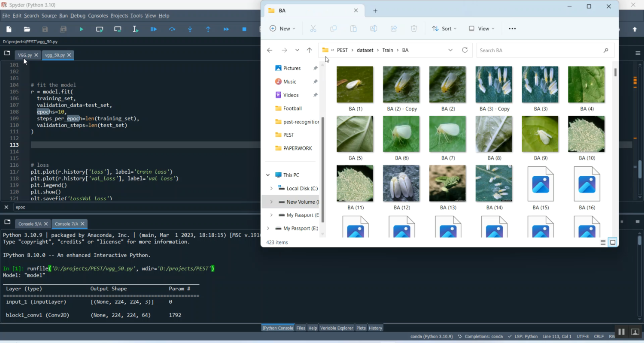Viewport: 644px width, 343px height.
Task: Click the Step into function icon
Action: point(190,29)
